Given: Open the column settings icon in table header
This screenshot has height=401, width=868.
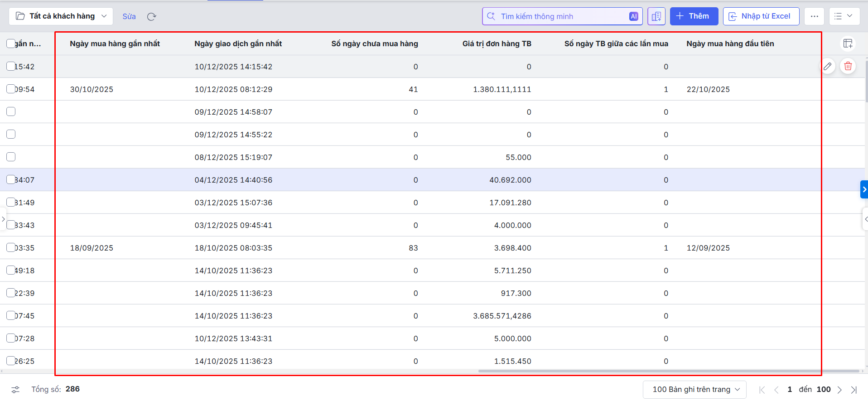Looking at the screenshot, I should (x=848, y=43).
